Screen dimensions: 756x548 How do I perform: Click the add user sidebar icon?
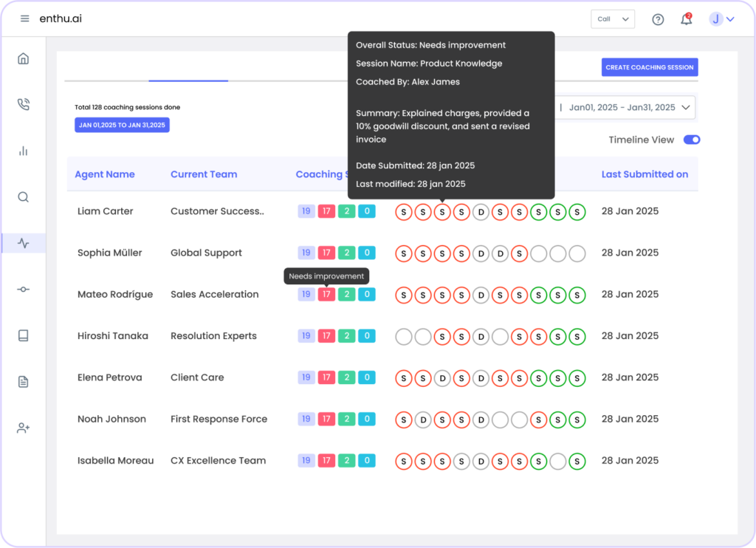(x=24, y=428)
